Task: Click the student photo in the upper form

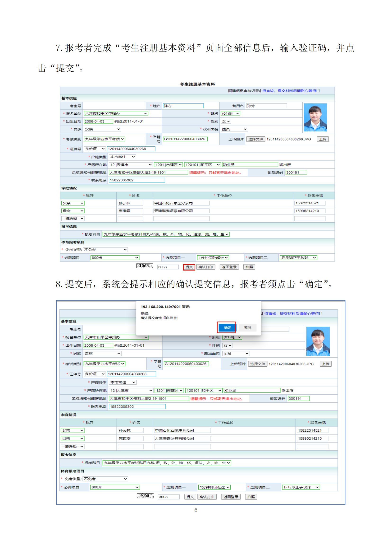Action: coord(315,117)
